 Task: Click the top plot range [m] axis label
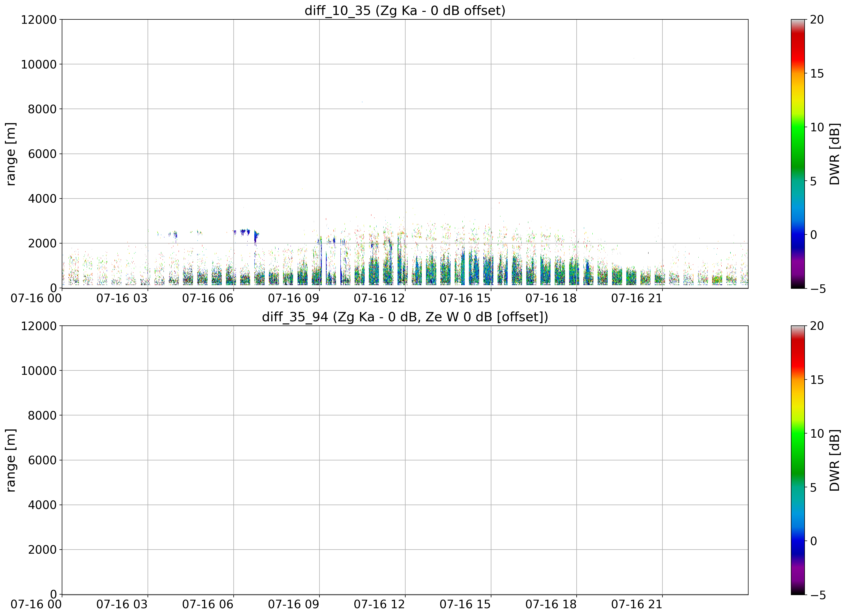click(11, 154)
